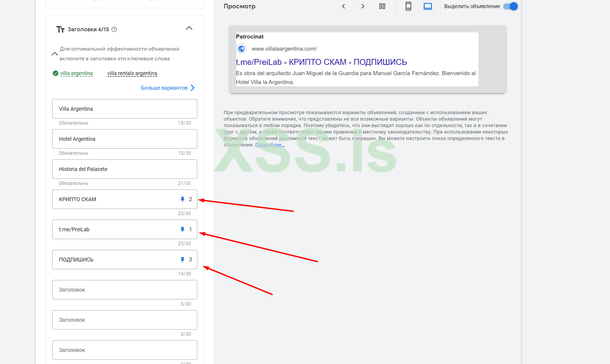The image size is (610, 364).
Task: Switch preview to mobile device
Action: (408, 6)
